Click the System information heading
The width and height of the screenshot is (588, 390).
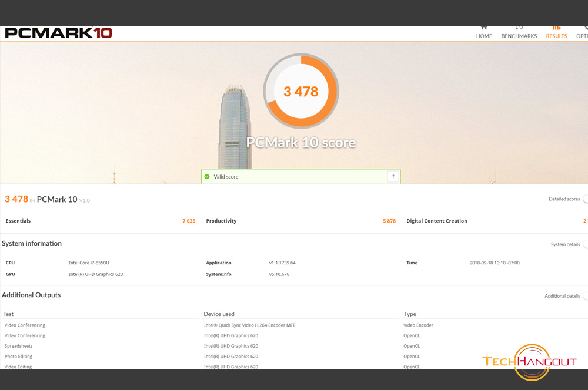[32, 244]
